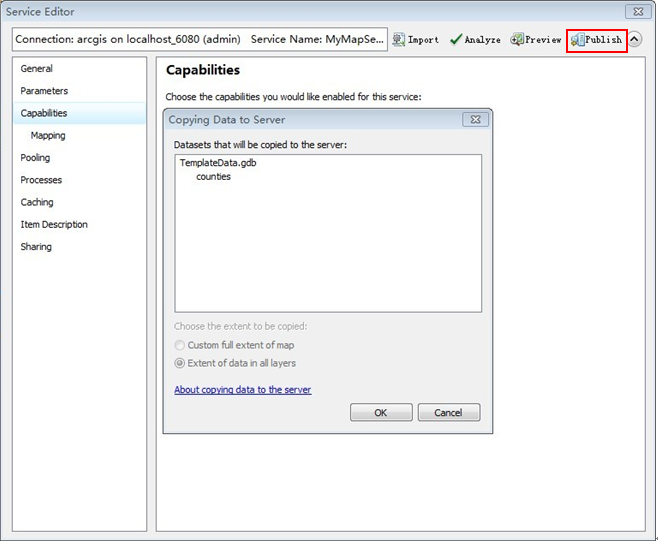This screenshot has height=541, width=658.
Task: Open the Mapping sub-page
Action: coord(48,135)
